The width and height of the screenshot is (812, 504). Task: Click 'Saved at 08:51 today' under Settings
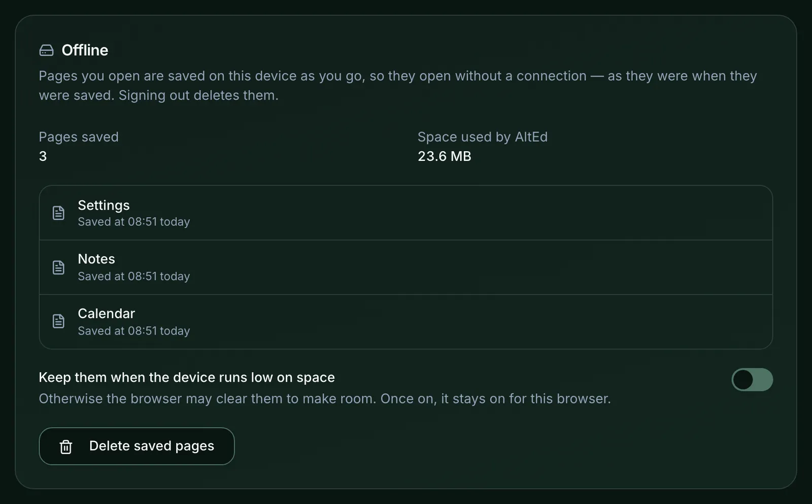point(134,222)
